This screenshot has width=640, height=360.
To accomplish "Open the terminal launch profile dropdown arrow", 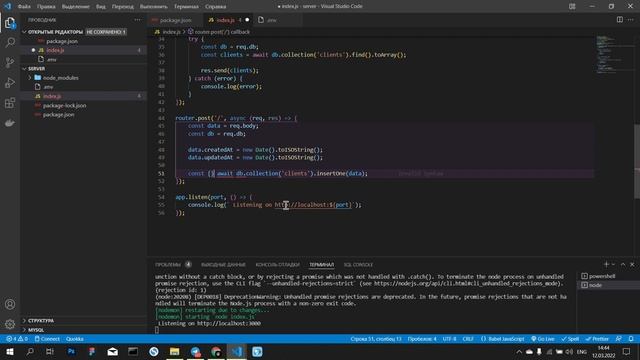I will (613, 264).
